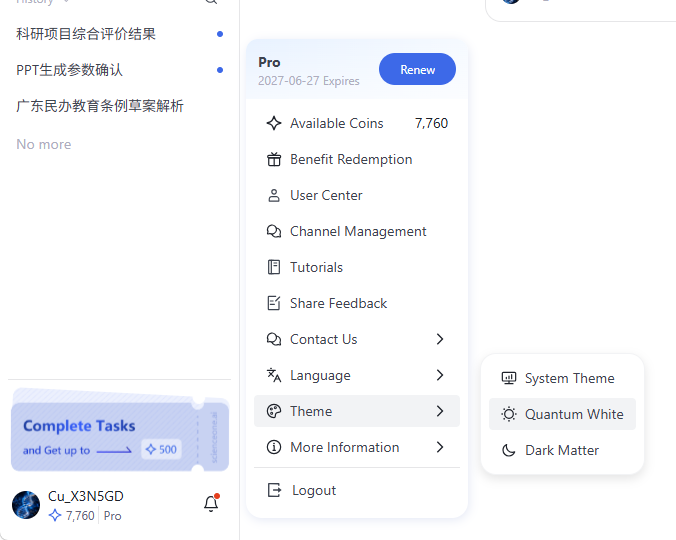Click the Language translate icon
676x540 pixels.
[x=274, y=375]
